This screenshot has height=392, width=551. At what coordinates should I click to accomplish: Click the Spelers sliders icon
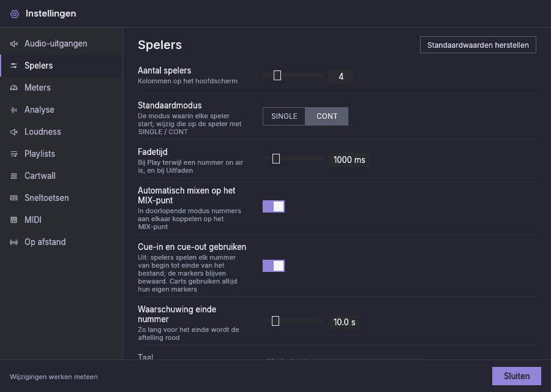(x=13, y=66)
